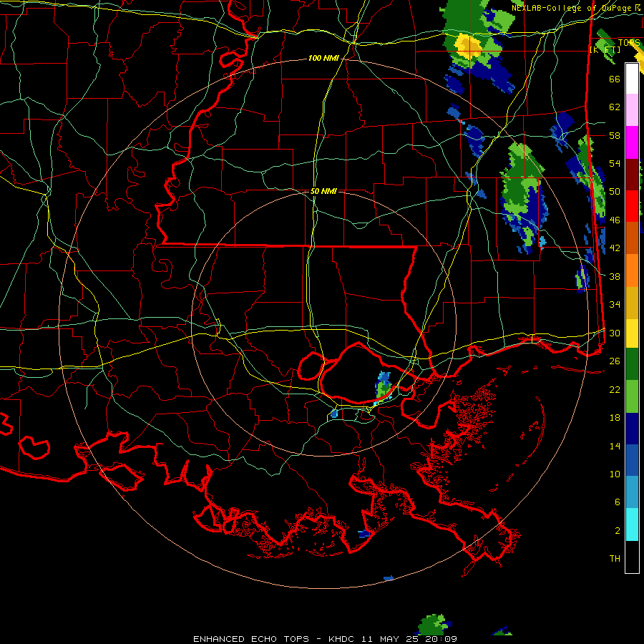Click the magenta legend swatch
The width and height of the screenshot is (644, 644).
(632, 142)
